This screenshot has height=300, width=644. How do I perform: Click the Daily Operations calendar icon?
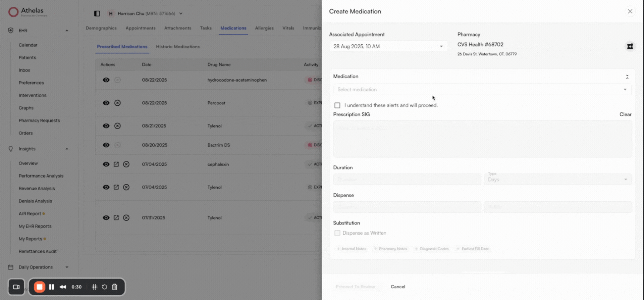click(11, 267)
